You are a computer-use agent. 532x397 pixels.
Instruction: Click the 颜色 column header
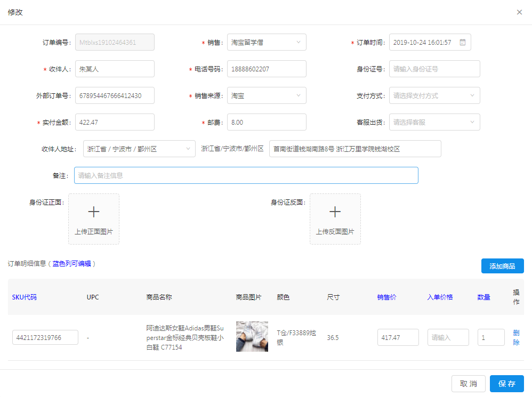(x=283, y=297)
